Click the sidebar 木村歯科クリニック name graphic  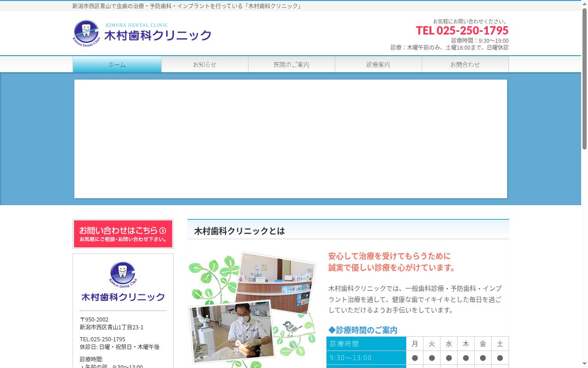coord(123,297)
